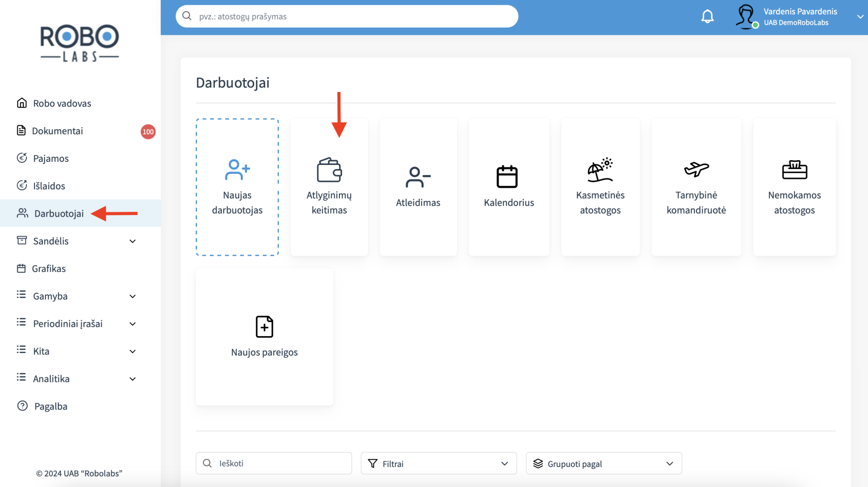Expand the Analitika submenu chevron
This screenshot has width=868, height=487.
point(133,379)
